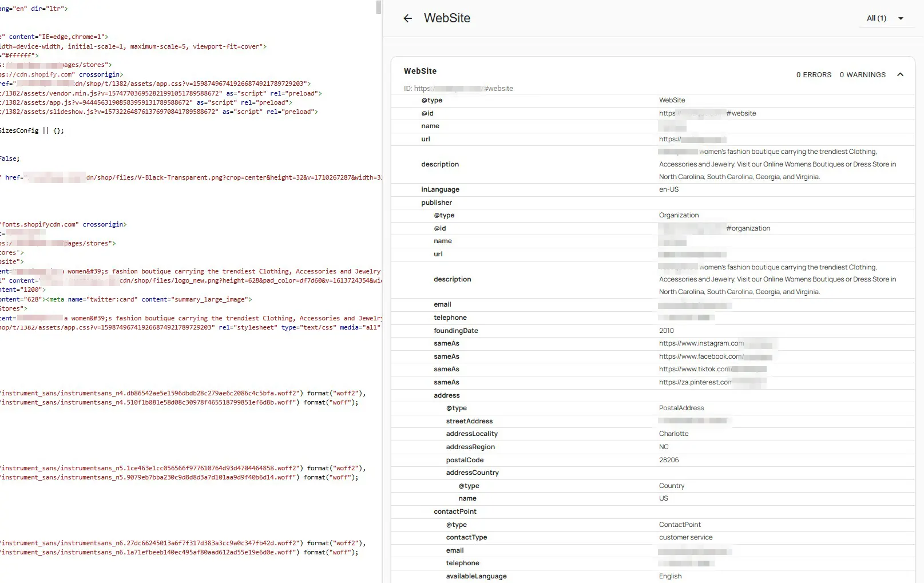
Task: Click the 0 WARNINGS label
Action: tap(862, 75)
